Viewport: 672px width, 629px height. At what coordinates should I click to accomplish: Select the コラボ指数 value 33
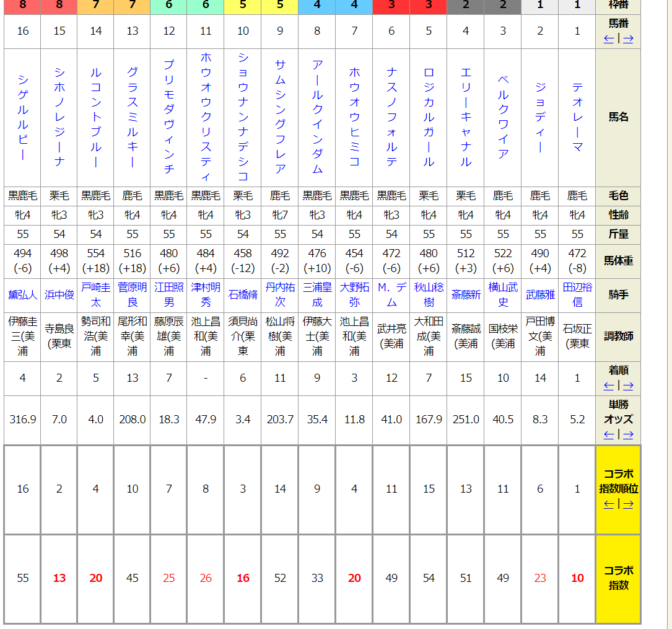coord(317,578)
